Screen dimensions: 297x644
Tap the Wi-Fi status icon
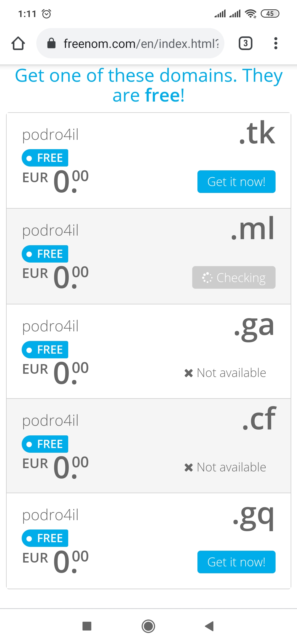point(251,13)
